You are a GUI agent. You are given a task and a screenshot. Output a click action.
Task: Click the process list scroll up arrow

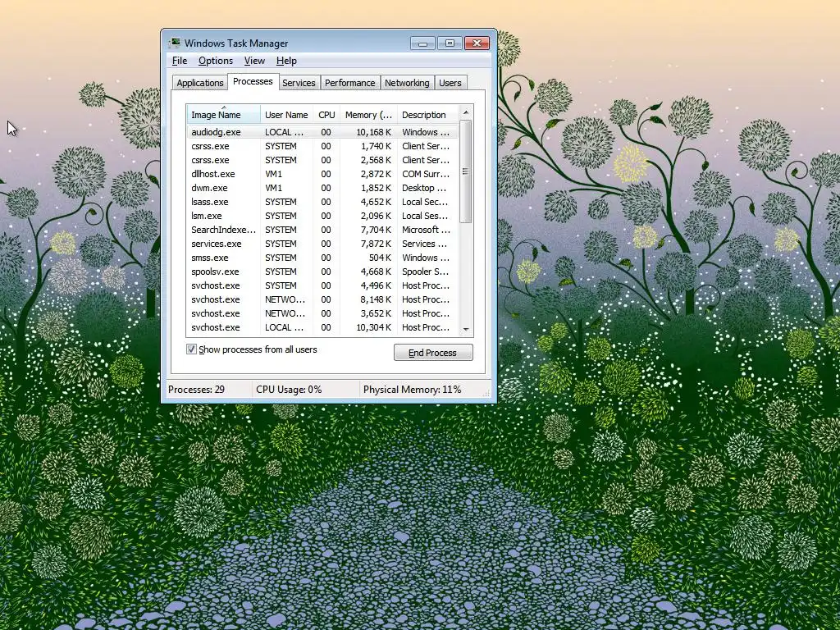pos(466,112)
